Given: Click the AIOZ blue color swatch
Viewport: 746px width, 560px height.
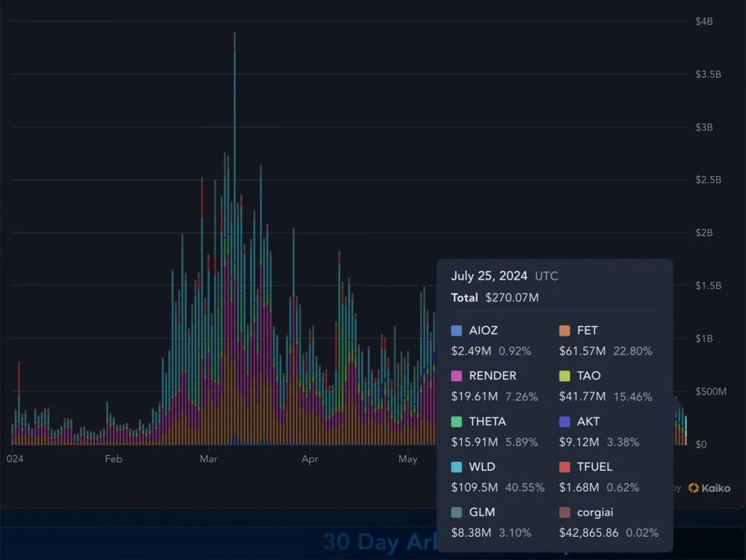Looking at the screenshot, I should click(457, 330).
